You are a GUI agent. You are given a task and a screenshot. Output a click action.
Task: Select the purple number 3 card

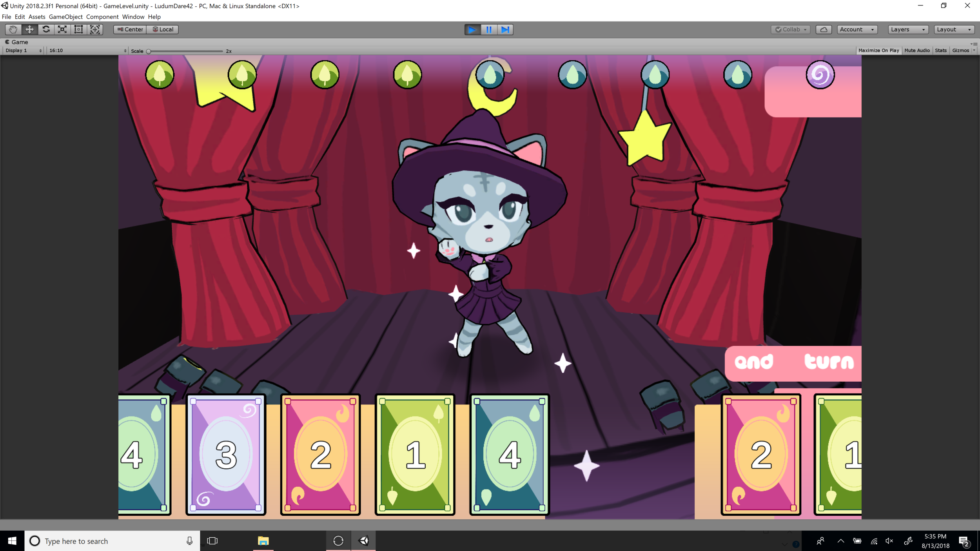[226, 455]
